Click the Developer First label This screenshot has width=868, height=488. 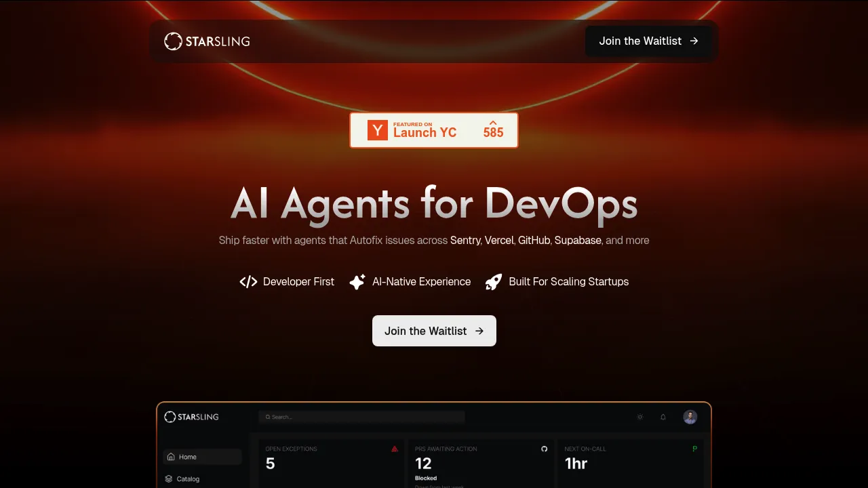298,282
